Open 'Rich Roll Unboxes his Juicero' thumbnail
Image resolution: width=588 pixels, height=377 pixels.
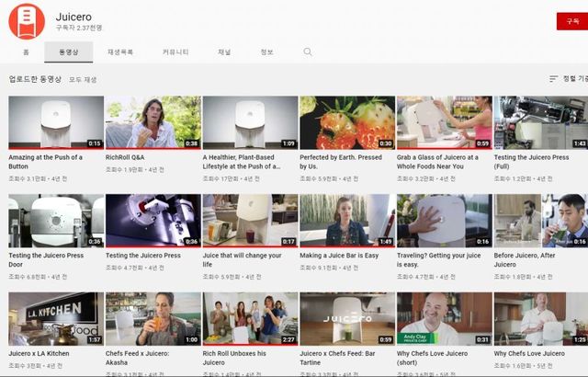(x=250, y=318)
